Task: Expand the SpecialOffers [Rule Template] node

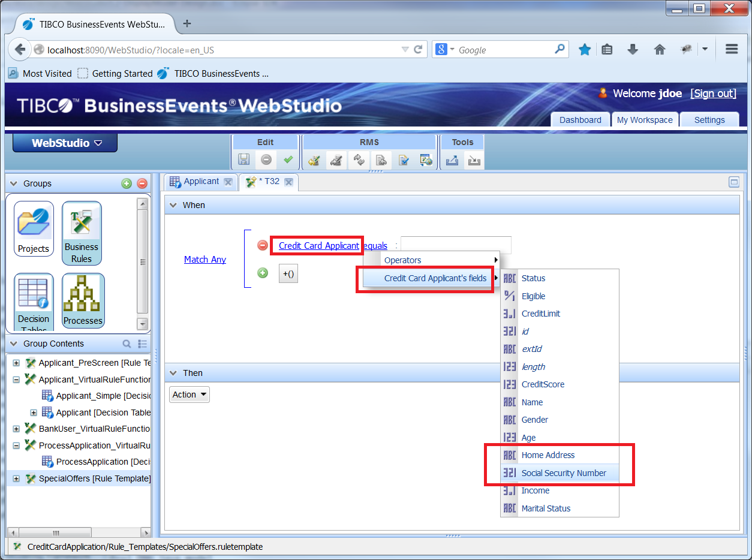Action: click(16, 478)
